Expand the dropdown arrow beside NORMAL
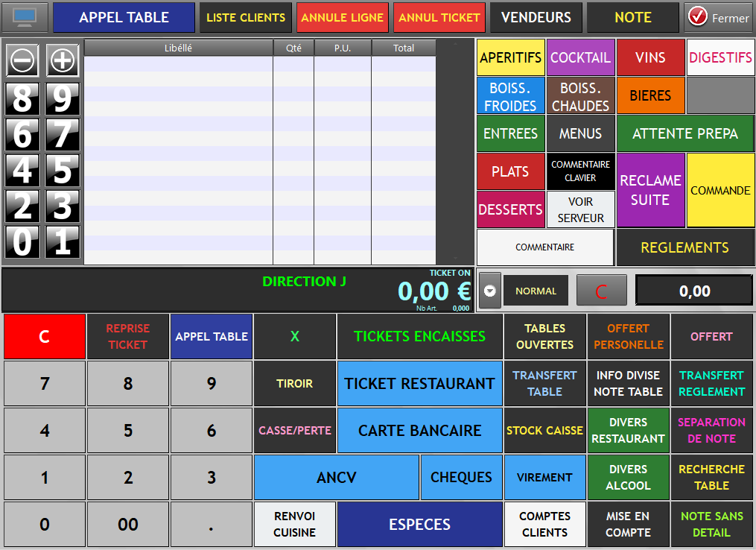The width and height of the screenshot is (756, 550). 489,291
